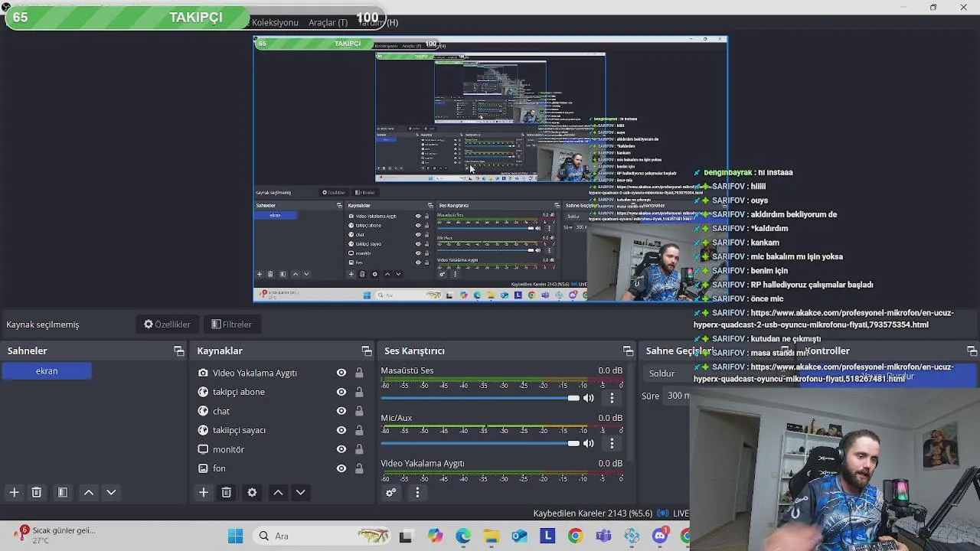Move scene down in Sahneler panel
980x551 pixels.
(x=111, y=493)
